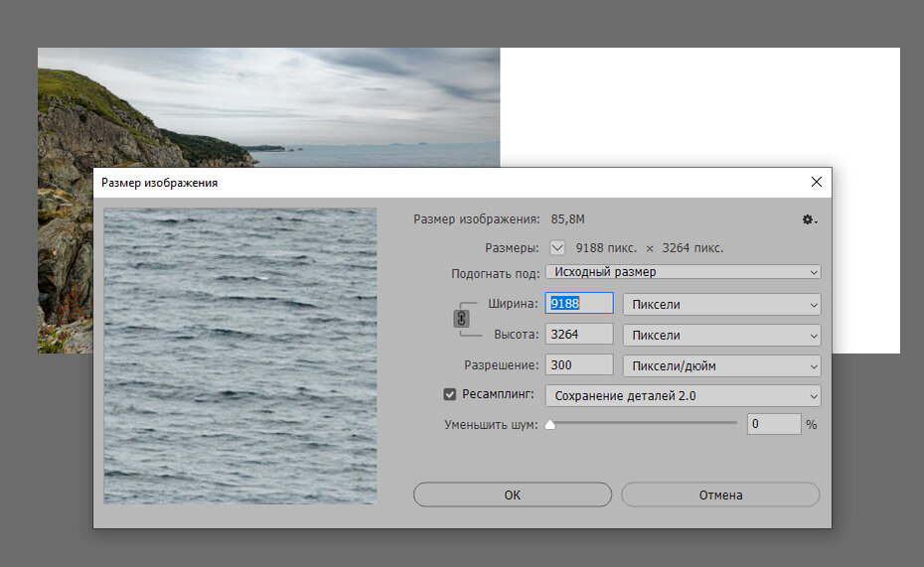Open the gear settings menu in dialog
Screen dimensions: 924x567
pos(809,219)
